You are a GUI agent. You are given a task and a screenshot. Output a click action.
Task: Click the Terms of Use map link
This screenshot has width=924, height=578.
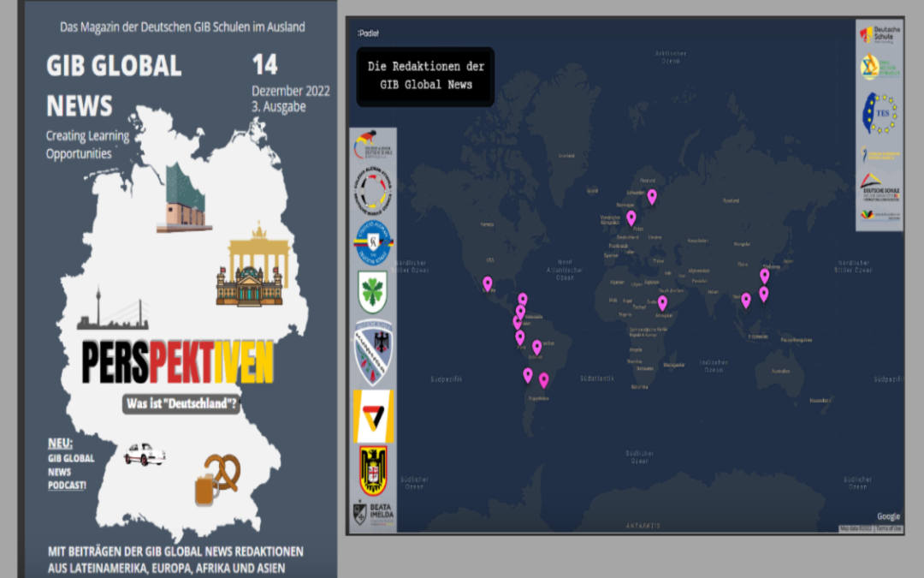click(887, 529)
